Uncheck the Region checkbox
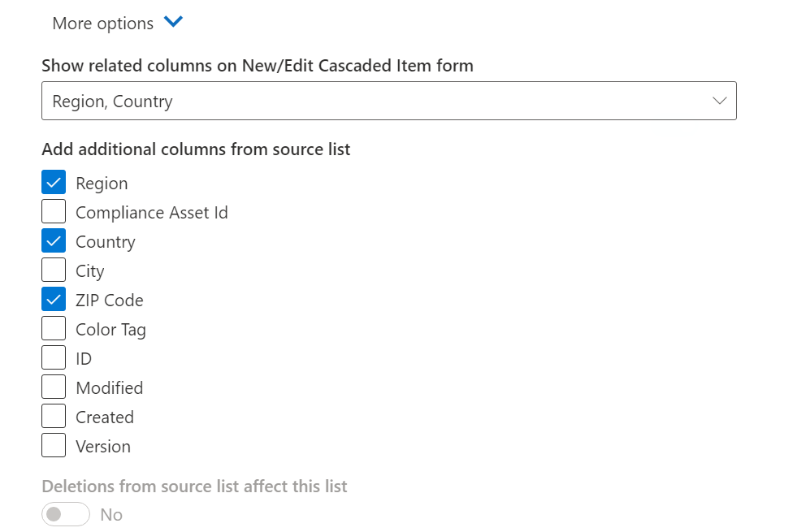Image resolution: width=810 pixels, height=532 pixels. (54, 183)
